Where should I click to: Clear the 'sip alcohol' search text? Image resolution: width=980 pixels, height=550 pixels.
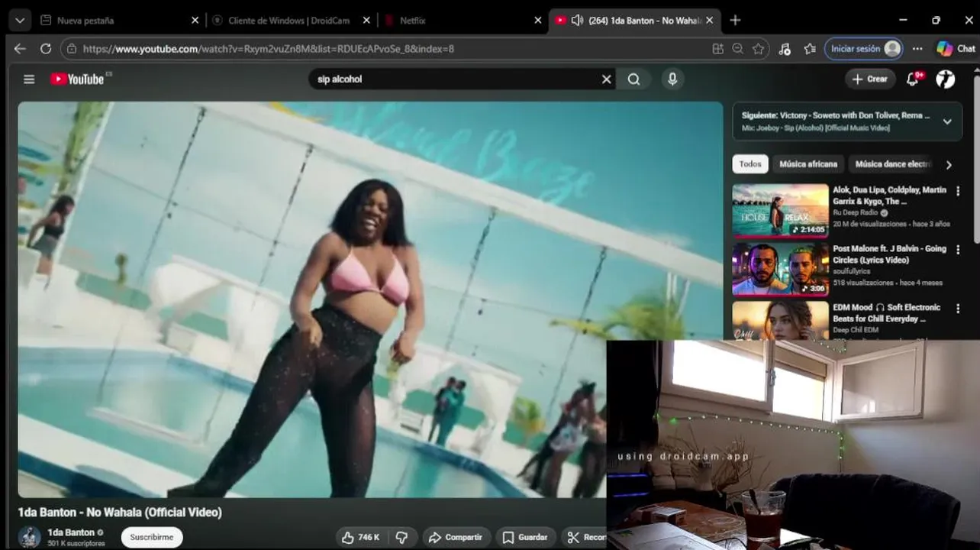point(607,79)
